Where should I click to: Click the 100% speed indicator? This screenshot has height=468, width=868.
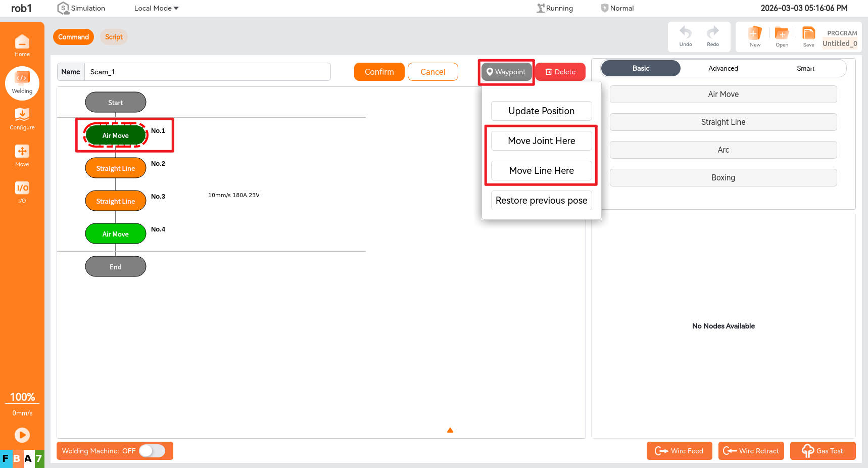click(x=22, y=397)
